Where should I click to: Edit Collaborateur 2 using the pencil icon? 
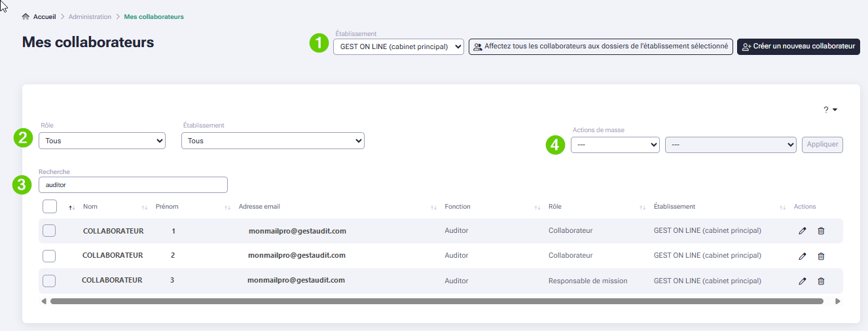pyautogui.click(x=803, y=256)
